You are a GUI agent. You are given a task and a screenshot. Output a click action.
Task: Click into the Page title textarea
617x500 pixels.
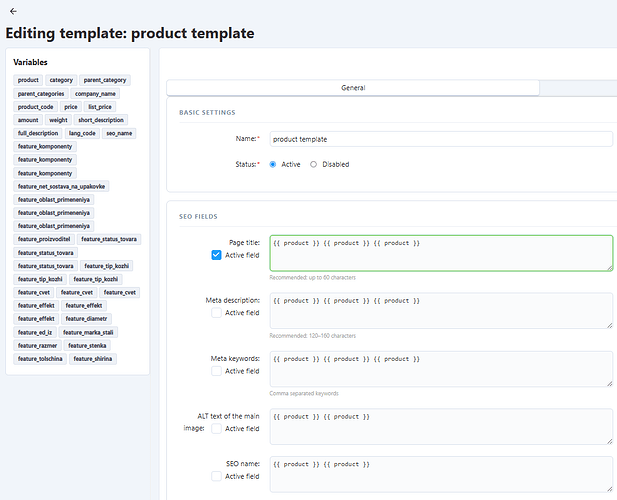[441, 253]
